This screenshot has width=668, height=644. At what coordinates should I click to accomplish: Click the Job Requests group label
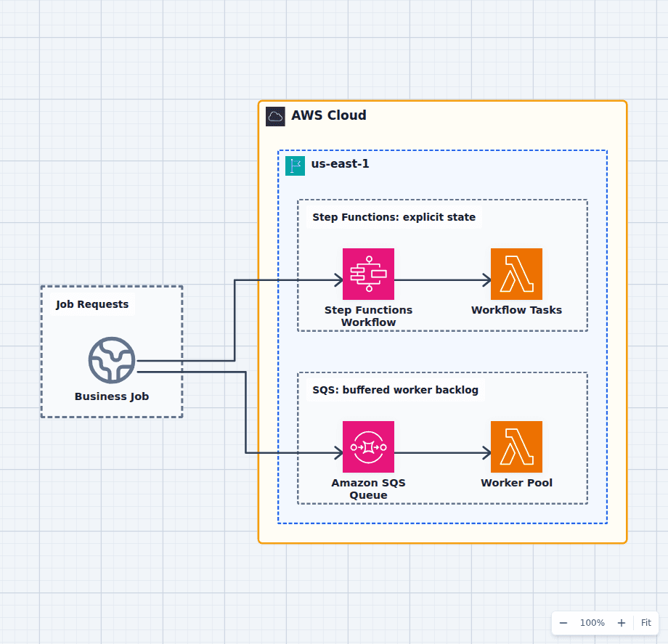click(92, 304)
